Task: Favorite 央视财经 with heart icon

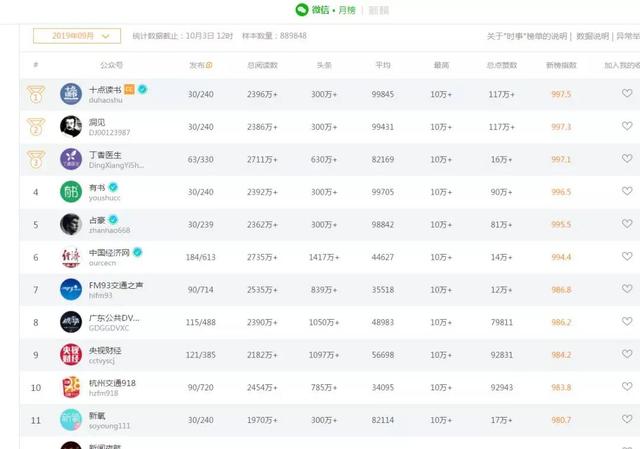Action: coord(627,354)
